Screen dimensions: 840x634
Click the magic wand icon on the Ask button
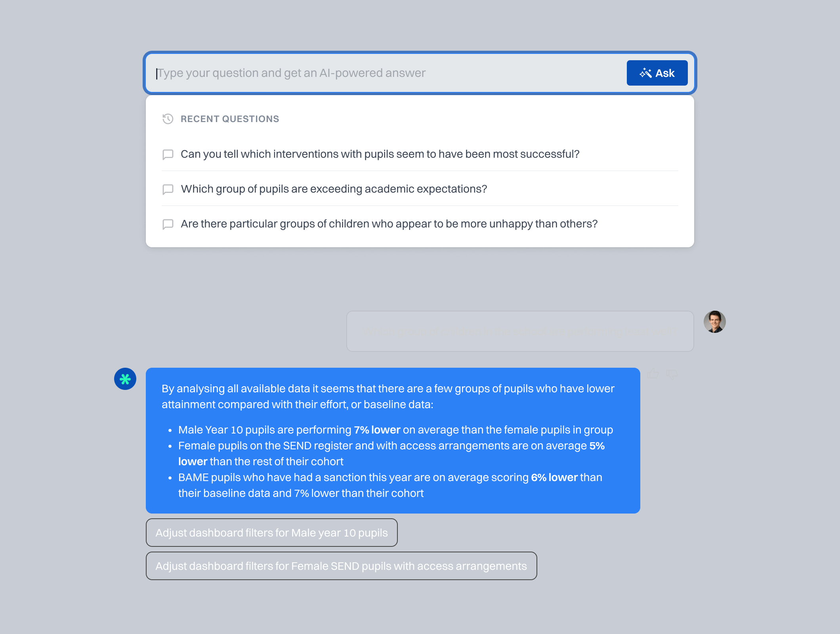point(645,73)
